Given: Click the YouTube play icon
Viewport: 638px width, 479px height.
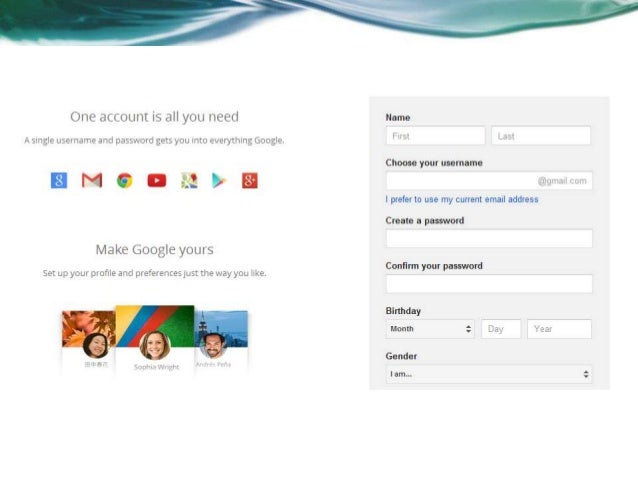Looking at the screenshot, I should 157,180.
